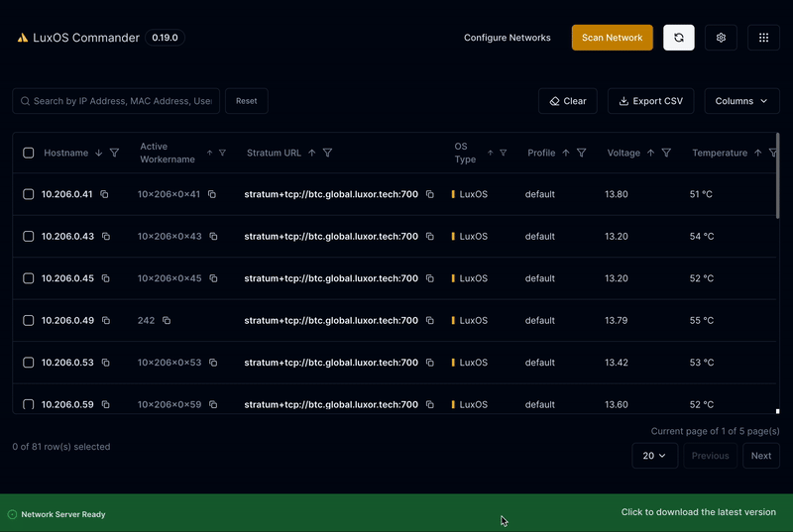The height and width of the screenshot is (532, 793).
Task: Copy hostname 10.206.0.49
Action: 106,320
